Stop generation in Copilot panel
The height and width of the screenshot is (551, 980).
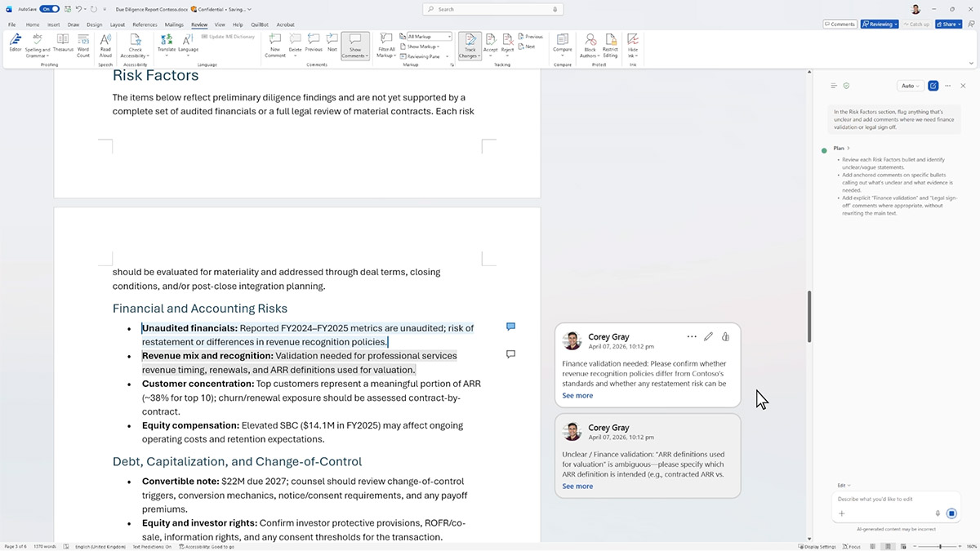pos(951,513)
